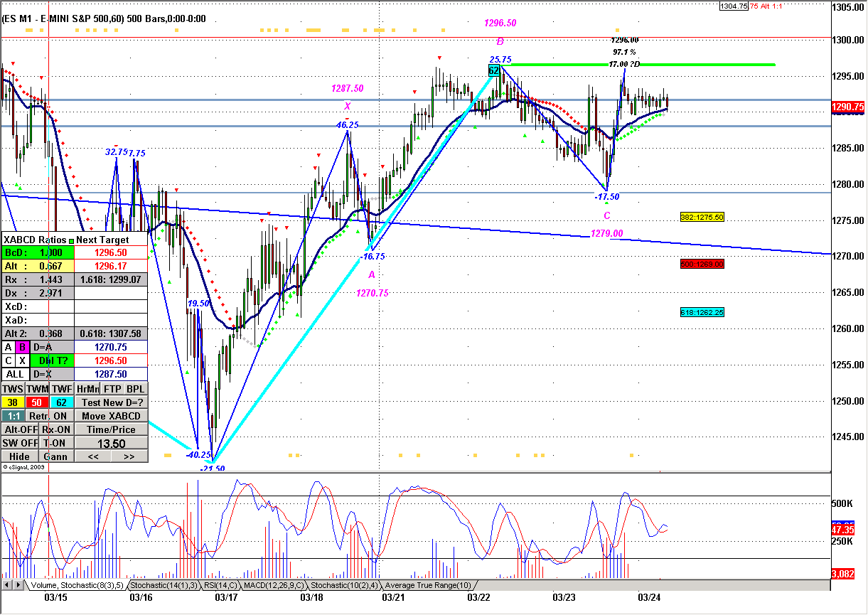868x615 pixels.
Task: Click the FTP button
Action: (112, 389)
